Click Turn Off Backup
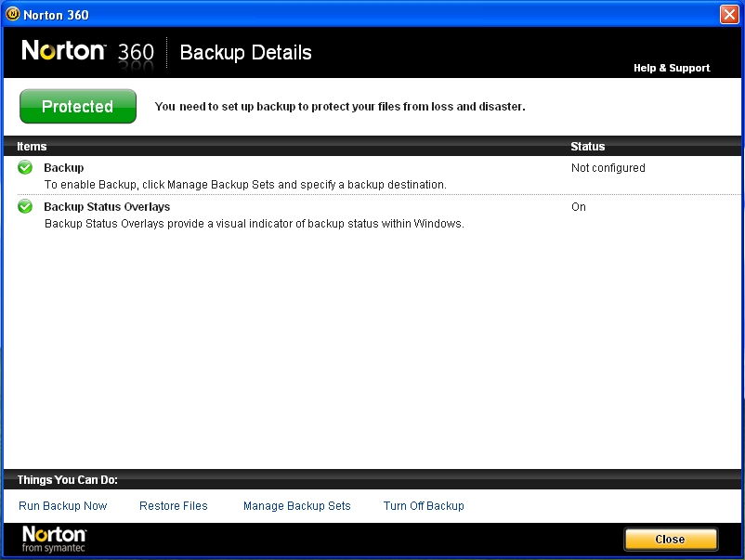Viewport: 745px width, 560px height. [424, 506]
